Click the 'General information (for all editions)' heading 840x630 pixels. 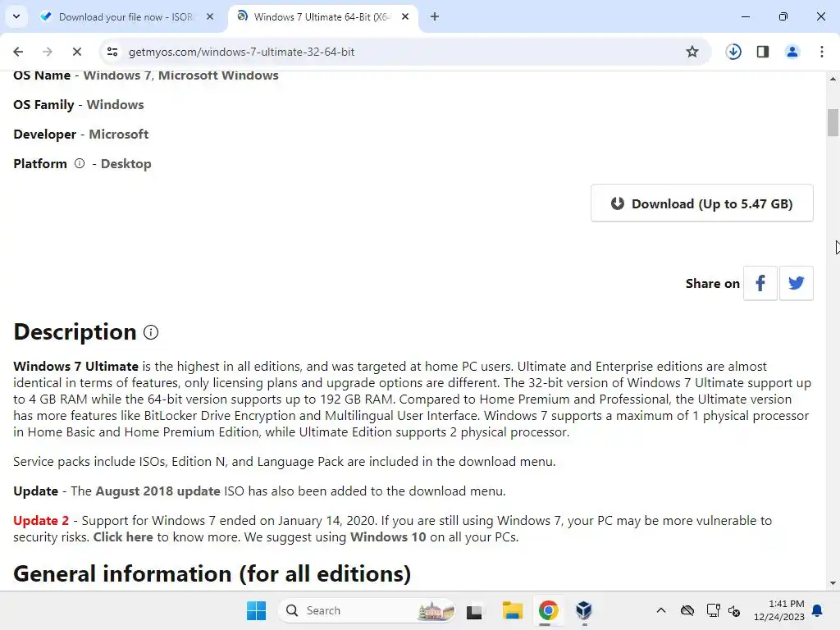212,573
